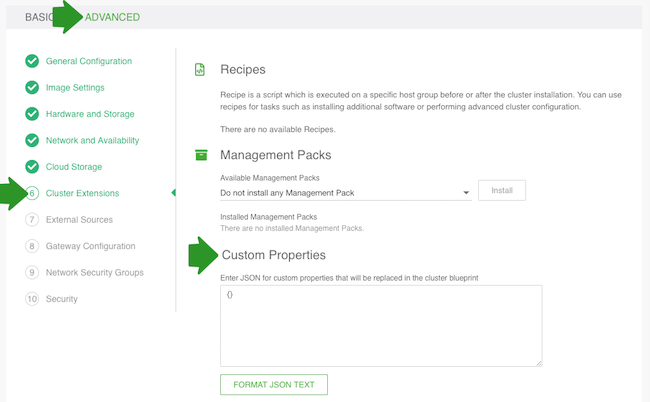650x402 pixels.
Task: Click the Network and Availability checkmark icon
Action: pos(32,141)
